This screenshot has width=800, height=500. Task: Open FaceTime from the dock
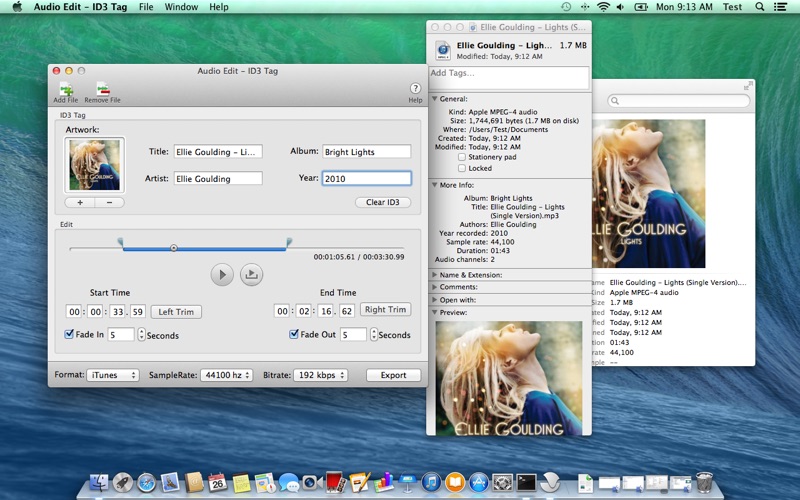tap(312, 482)
